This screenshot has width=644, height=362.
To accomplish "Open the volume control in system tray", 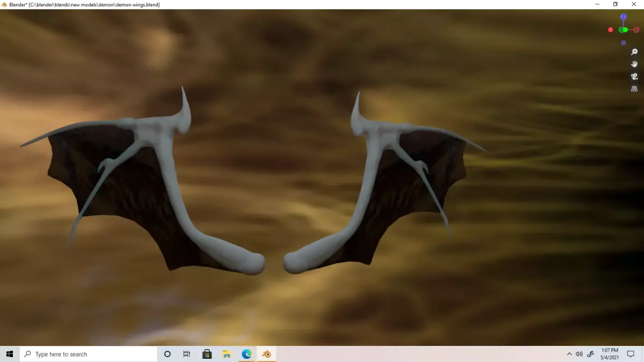I will point(579,354).
